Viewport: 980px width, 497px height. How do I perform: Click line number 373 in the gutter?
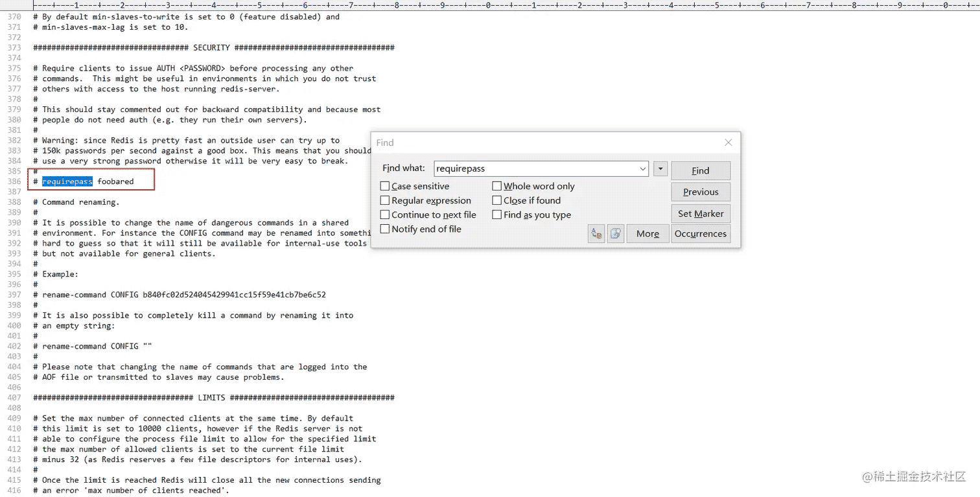(x=14, y=48)
